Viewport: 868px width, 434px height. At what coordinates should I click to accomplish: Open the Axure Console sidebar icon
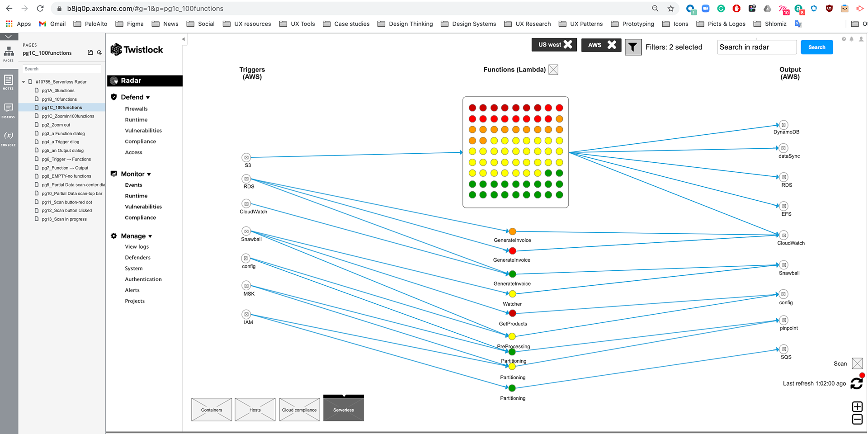click(x=9, y=138)
